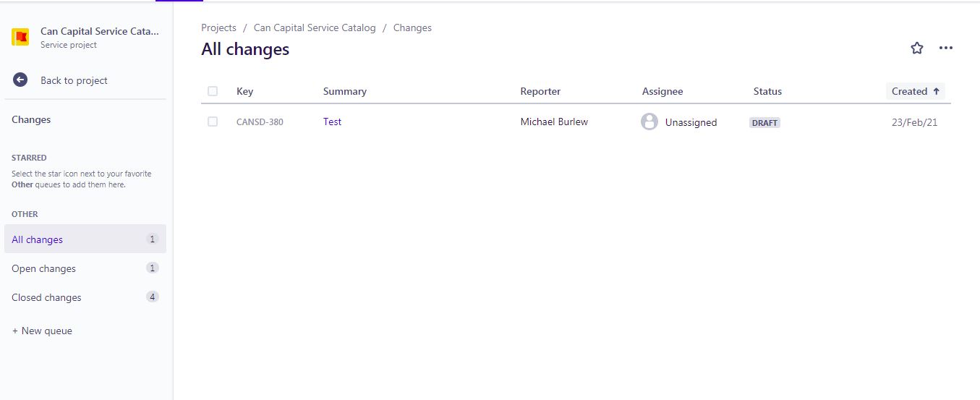This screenshot has width=980, height=400.
Task: Create a queue with + New queue
Action: pos(42,331)
